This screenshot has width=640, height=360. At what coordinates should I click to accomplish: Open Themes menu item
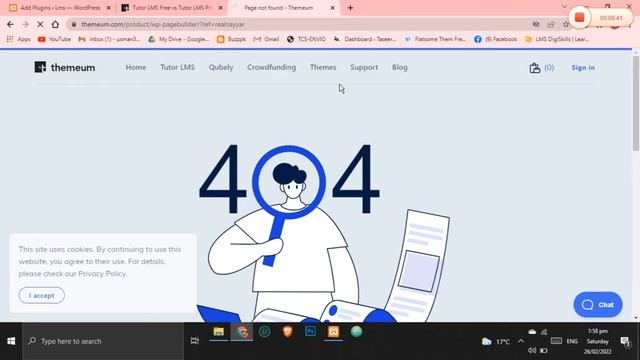tap(323, 67)
